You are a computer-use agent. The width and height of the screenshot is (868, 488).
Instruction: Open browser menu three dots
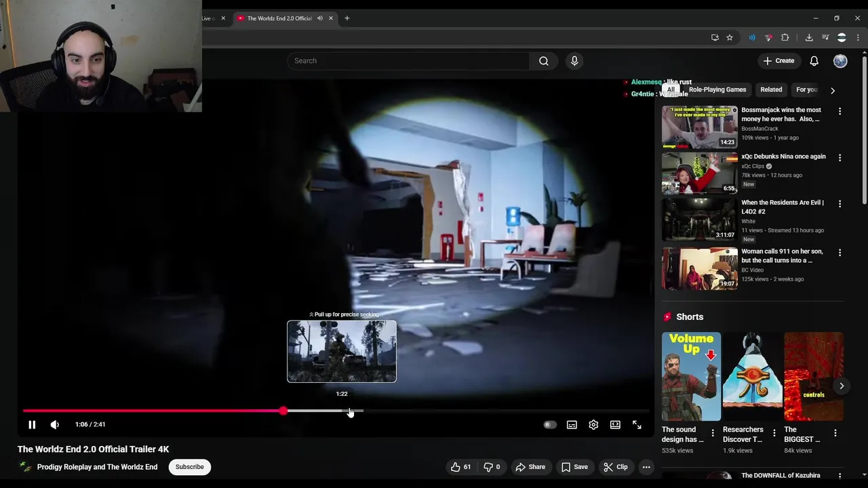[858, 37]
